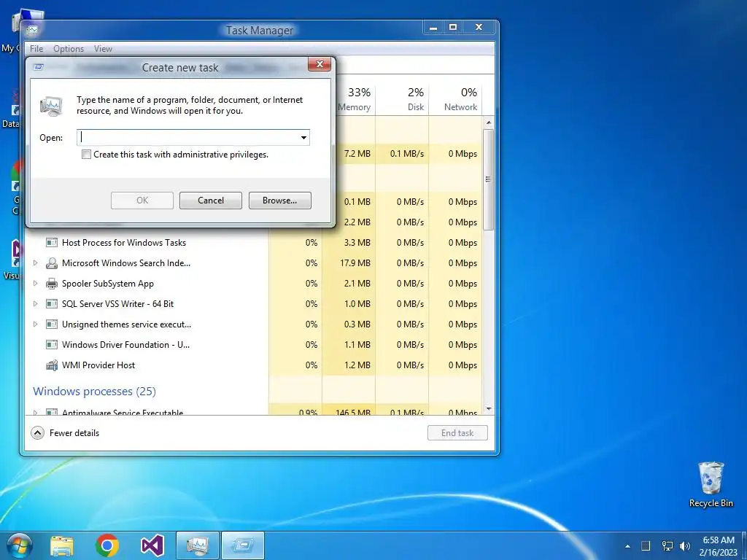Enable Create this task with administrative privileges
The height and width of the screenshot is (560, 747).
click(86, 155)
